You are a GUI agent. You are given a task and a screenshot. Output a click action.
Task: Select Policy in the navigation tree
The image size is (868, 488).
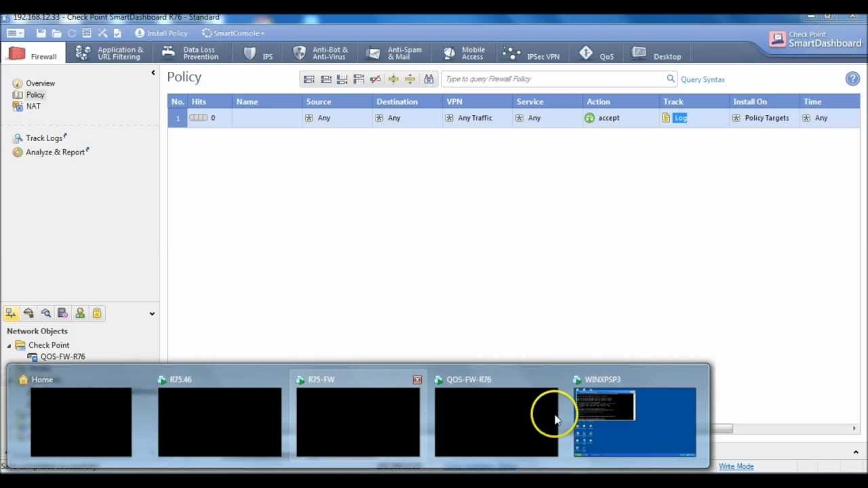pyautogui.click(x=35, y=95)
